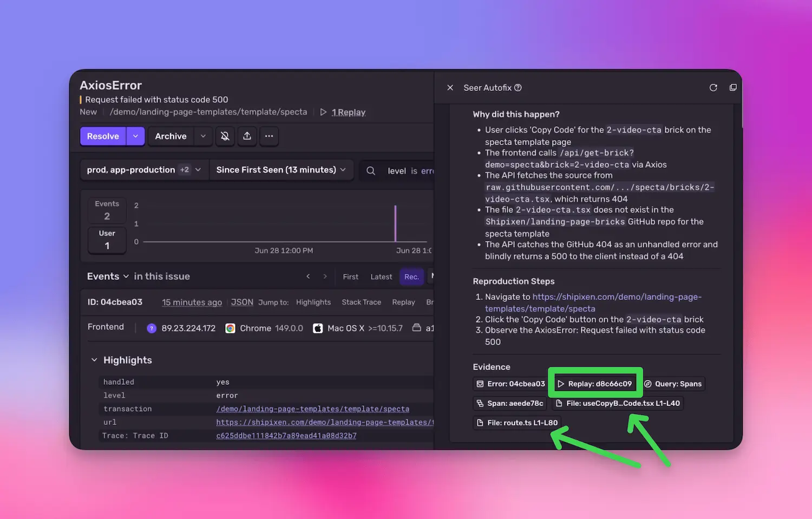Open the event JSON link
Image resolution: width=812 pixels, height=519 pixels.
(242, 302)
